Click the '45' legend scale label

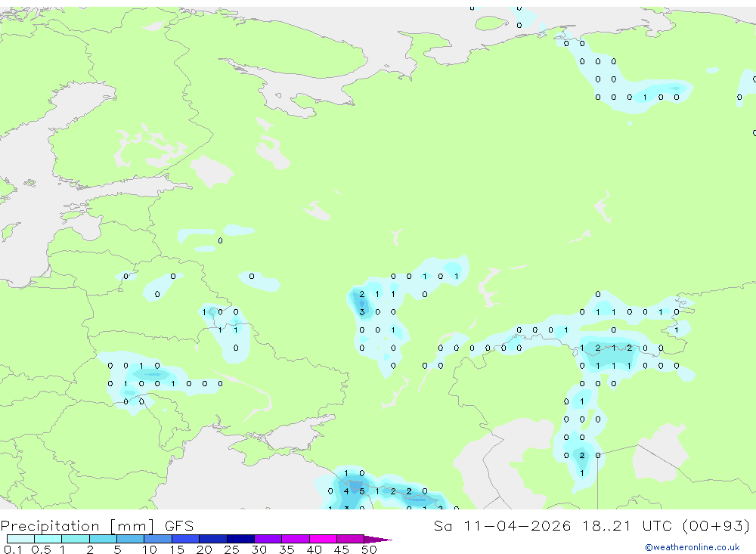pos(342,549)
